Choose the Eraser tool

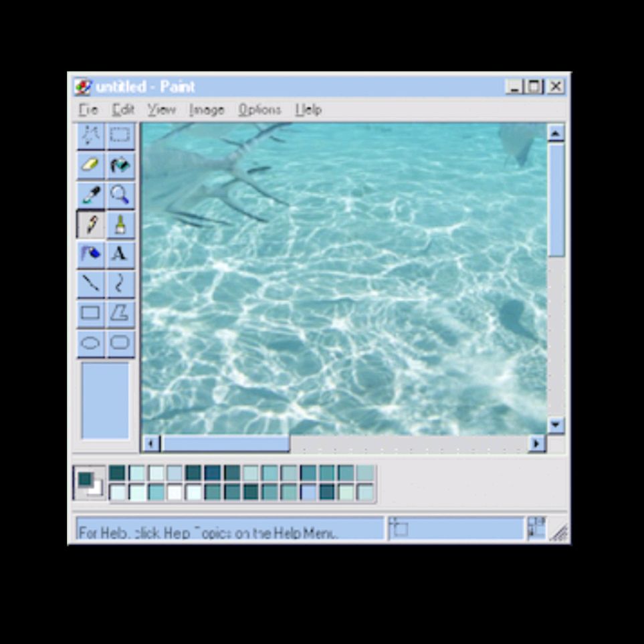coord(91,165)
